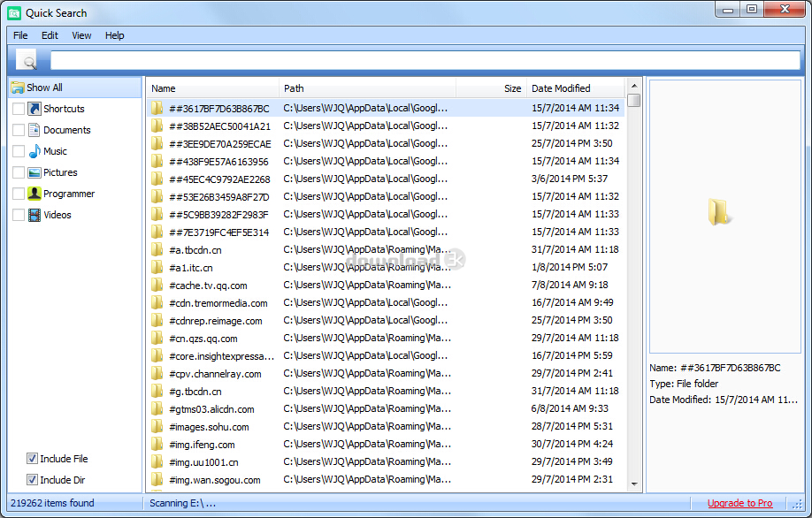Open the File menu
Image resolution: width=812 pixels, height=518 pixels.
pos(20,35)
